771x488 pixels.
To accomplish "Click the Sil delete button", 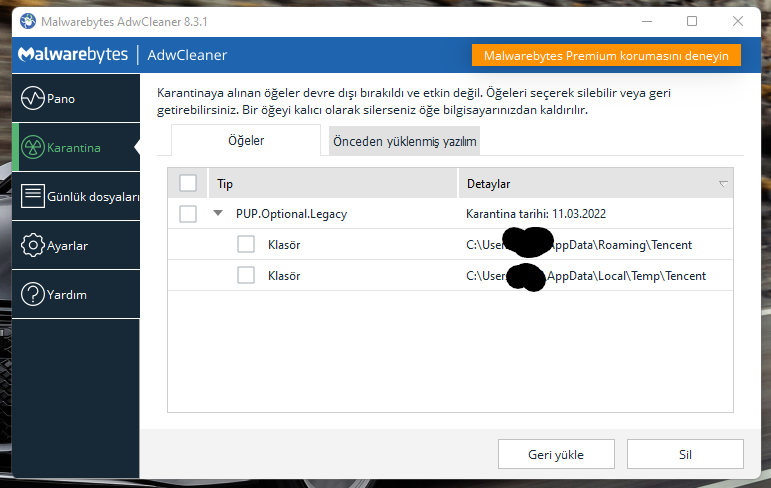I will (685, 454).
